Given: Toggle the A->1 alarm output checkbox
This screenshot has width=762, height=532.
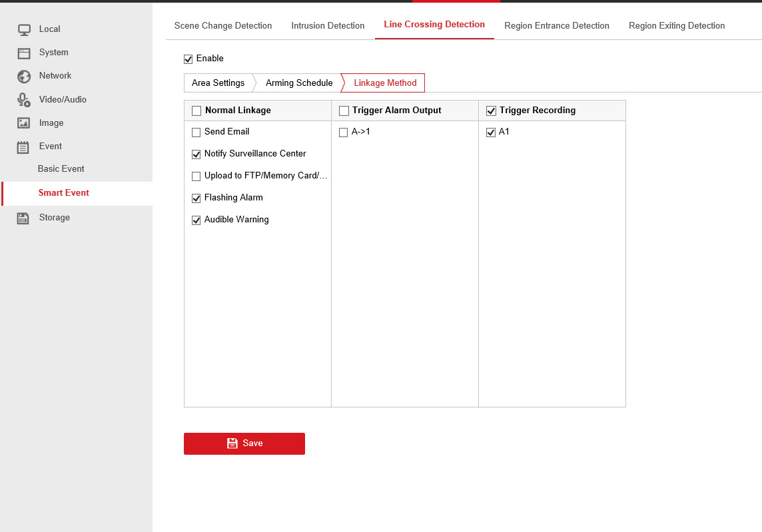Looking at the screenshot, I should pos(344,133).
